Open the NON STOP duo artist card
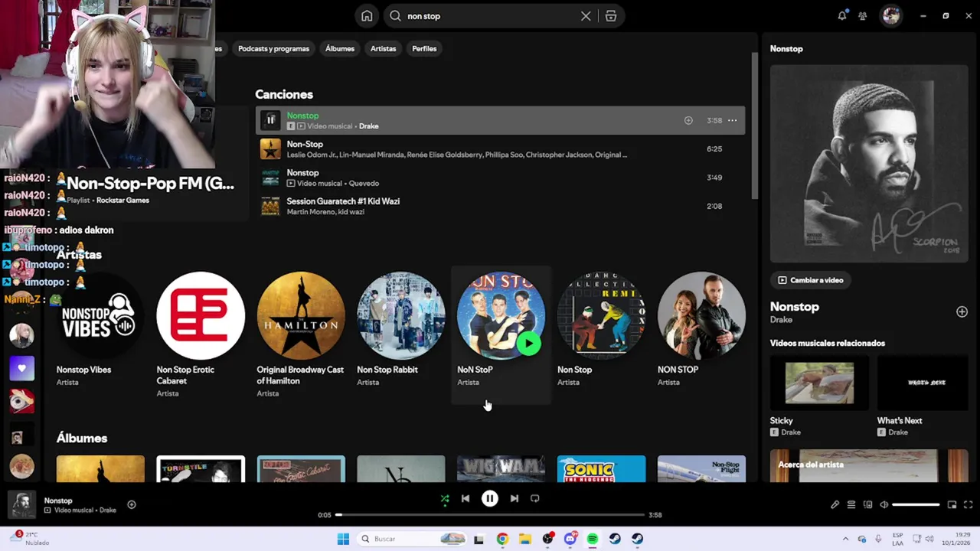This screenshot has height=551, width=980. point(701,333)
